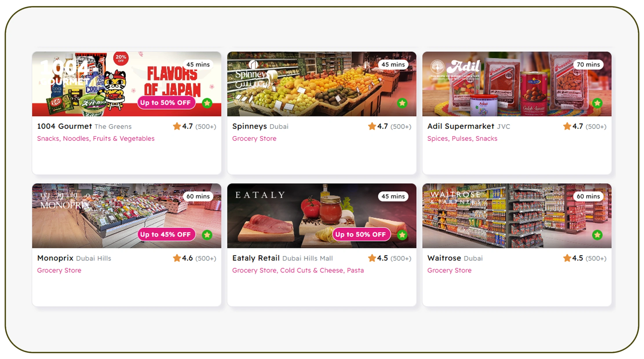Click green star badge on Waitrose card

point(597,235)
